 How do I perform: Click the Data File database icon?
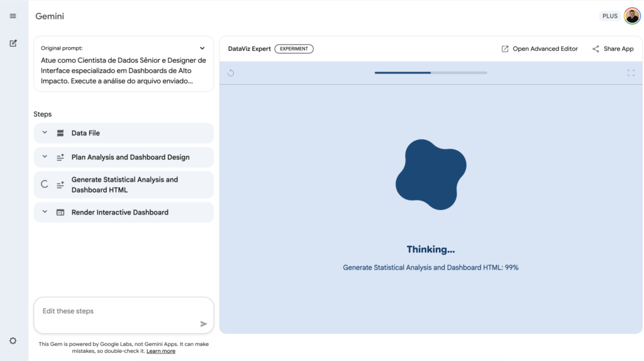point(60,133)
